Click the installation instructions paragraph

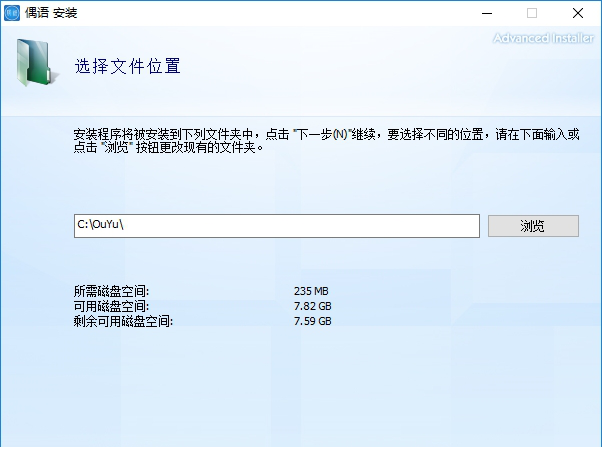click(326, 141)
